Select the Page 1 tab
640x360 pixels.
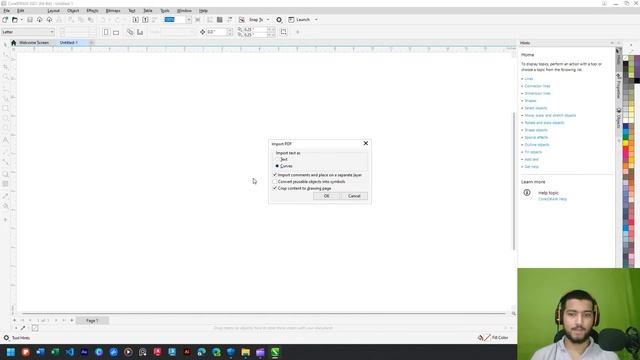point(92,321)
